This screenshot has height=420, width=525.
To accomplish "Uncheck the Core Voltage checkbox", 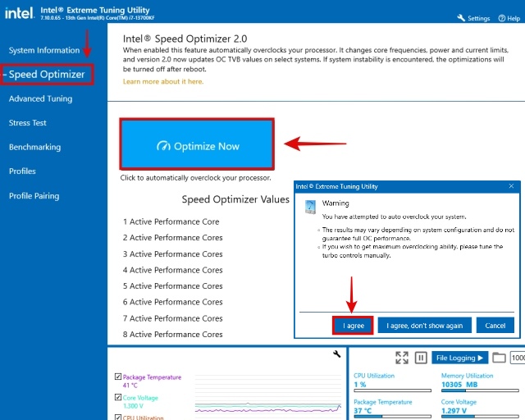I will [118, 398].
